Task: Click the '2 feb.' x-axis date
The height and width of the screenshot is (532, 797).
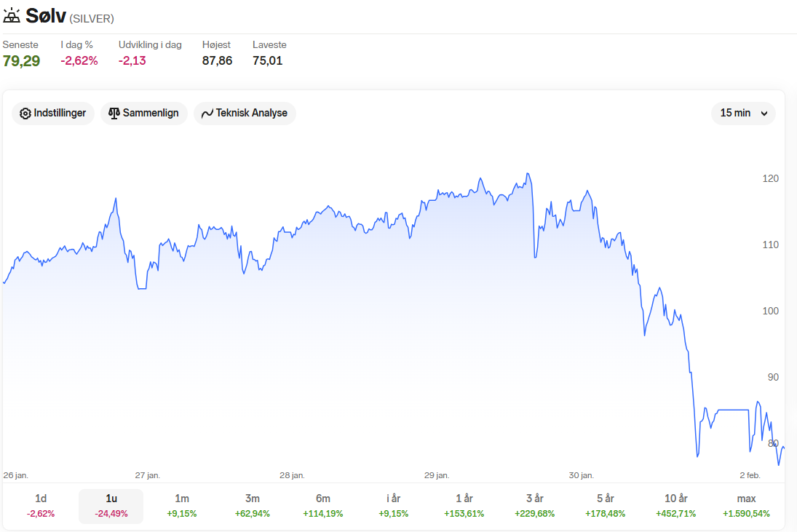Action: click(x=750, y=476)
